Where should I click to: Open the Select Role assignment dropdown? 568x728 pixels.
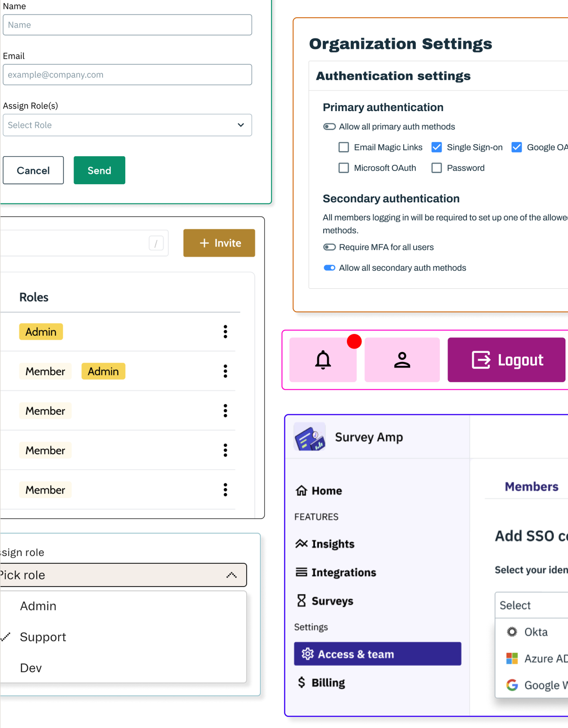(126, 125)
